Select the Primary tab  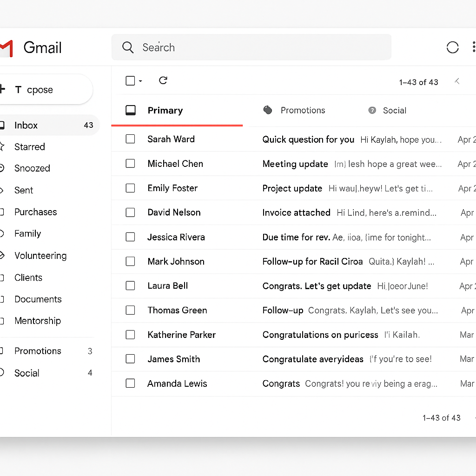click(x=165, y=110)
